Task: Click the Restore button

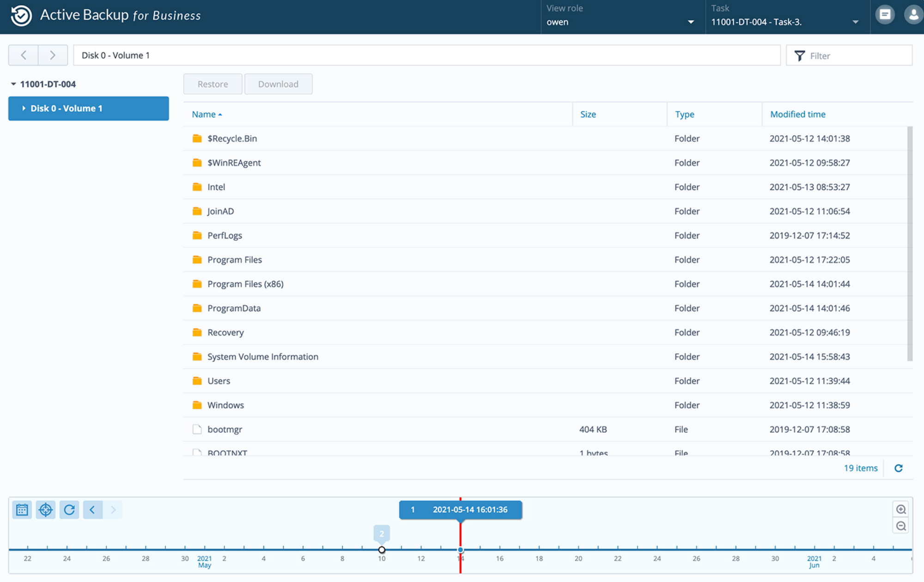Action: (x=213, y=84)
